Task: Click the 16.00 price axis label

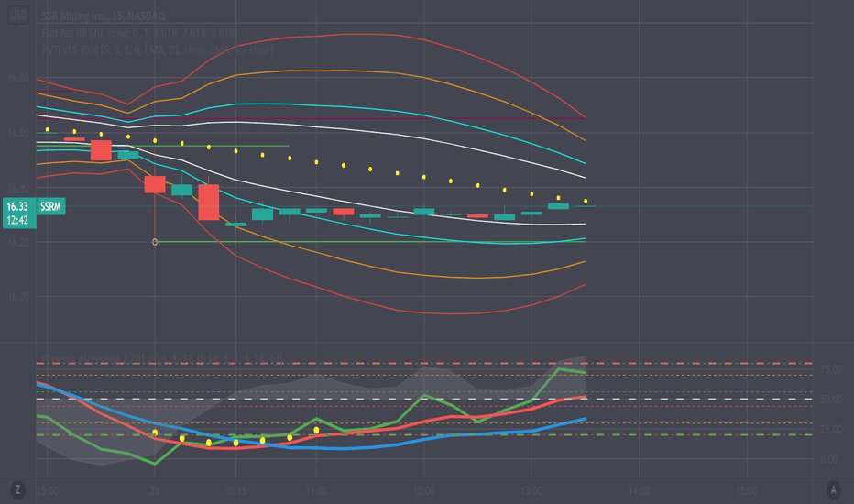Action: tap(18, 297)
